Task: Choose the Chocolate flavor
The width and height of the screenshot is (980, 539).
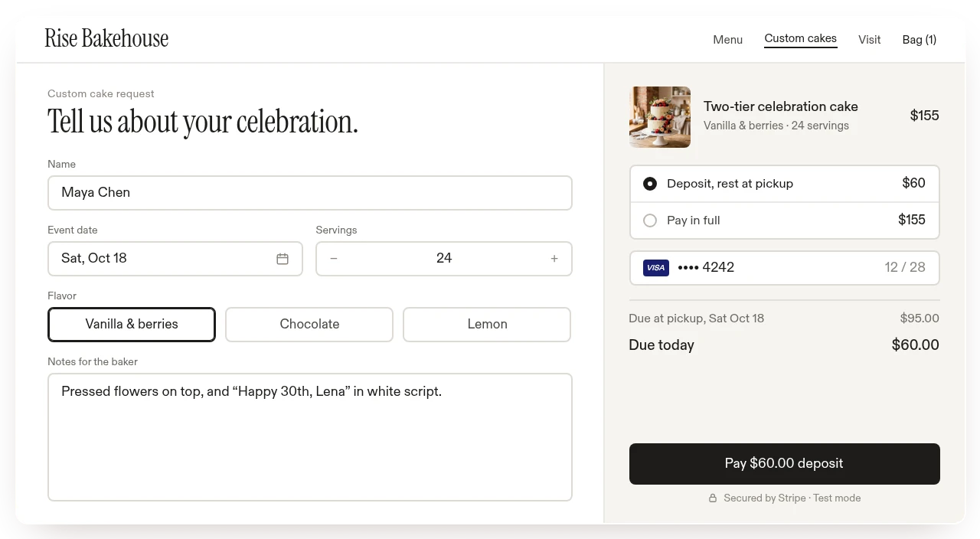Action: (x=309, y=325)
